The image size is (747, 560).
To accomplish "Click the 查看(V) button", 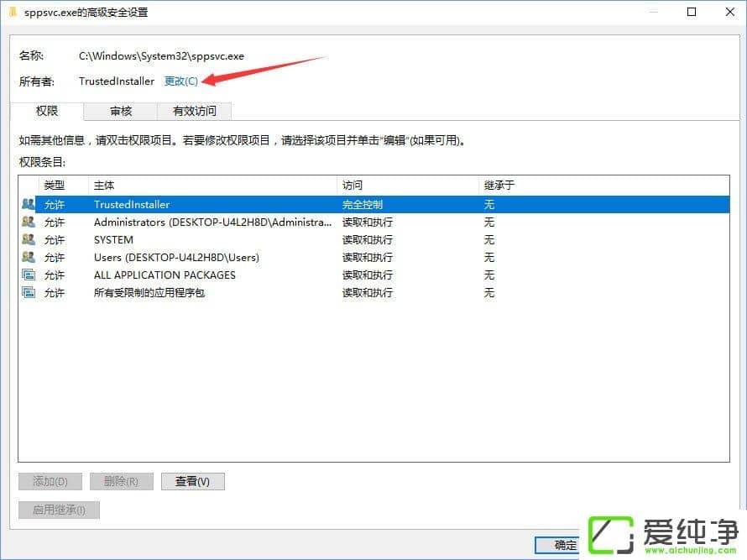I will pyautogui.click(x=192, y=481).
